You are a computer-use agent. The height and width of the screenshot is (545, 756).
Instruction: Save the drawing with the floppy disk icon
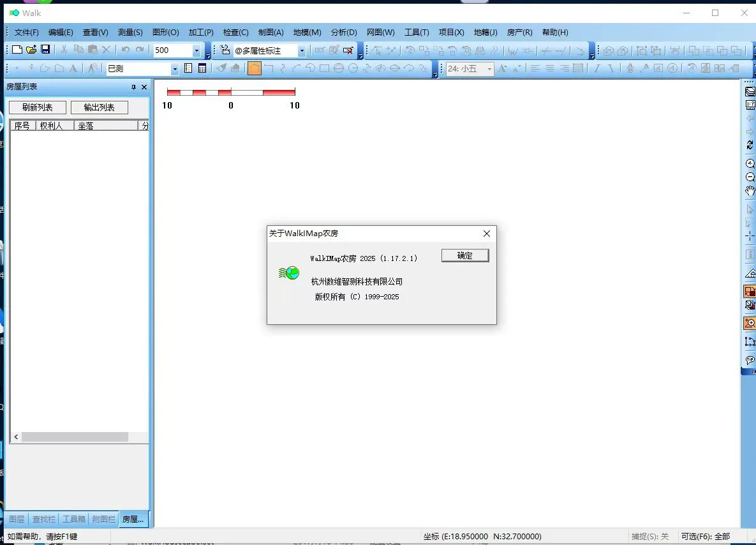pos(45,50)
